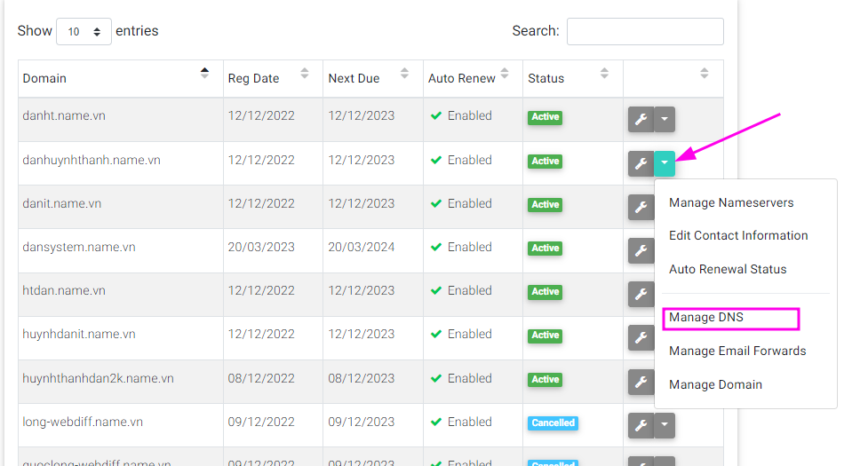Open the entries-per-page dropdown
This screenshot has width=868, height=466.
pyautogui.click(x=84, y=31)
